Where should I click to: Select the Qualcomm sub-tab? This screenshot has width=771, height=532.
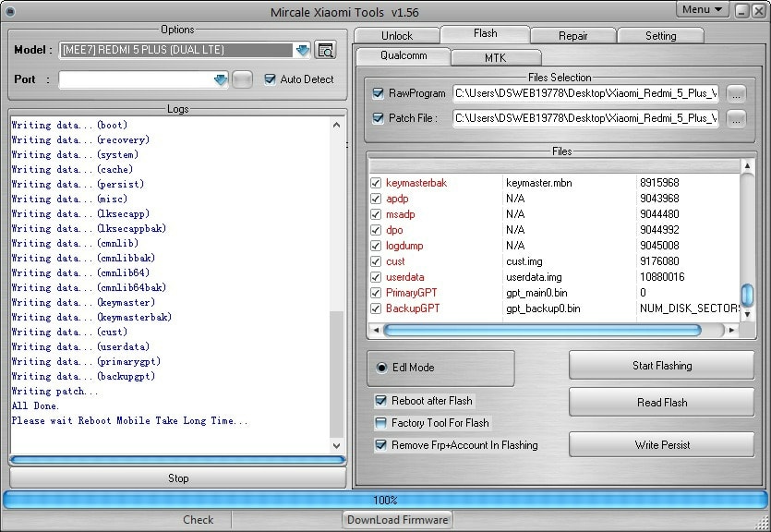[x=404, y=55]
